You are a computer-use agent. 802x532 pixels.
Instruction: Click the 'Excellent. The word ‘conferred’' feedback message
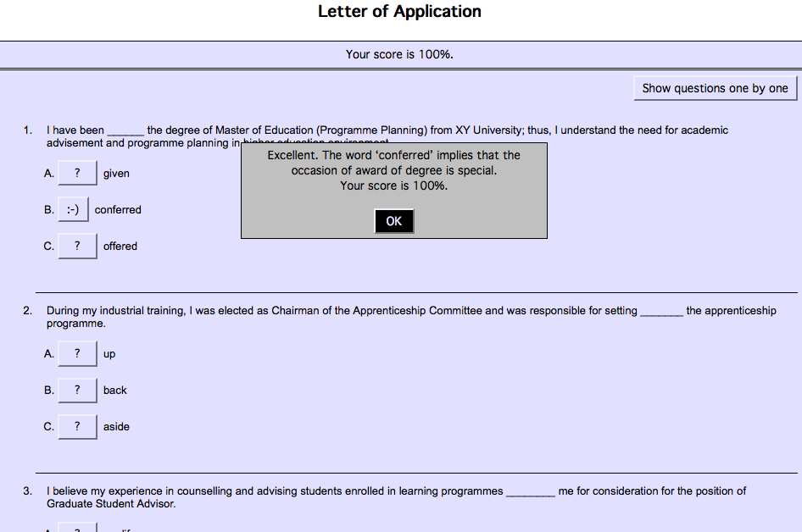[x=394, y=170]
